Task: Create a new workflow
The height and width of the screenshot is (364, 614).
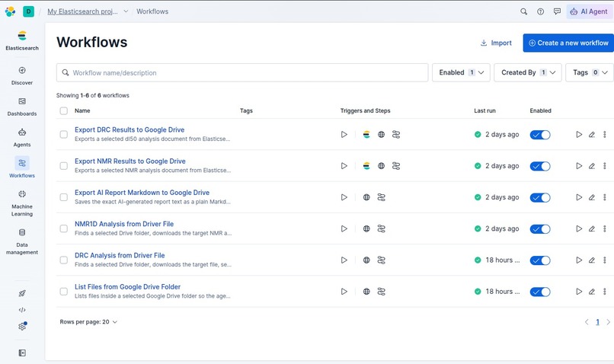Action: (568, 43)
